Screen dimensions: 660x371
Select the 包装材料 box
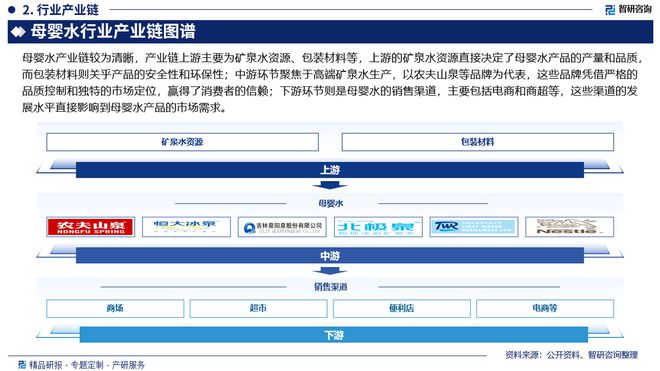478,142
